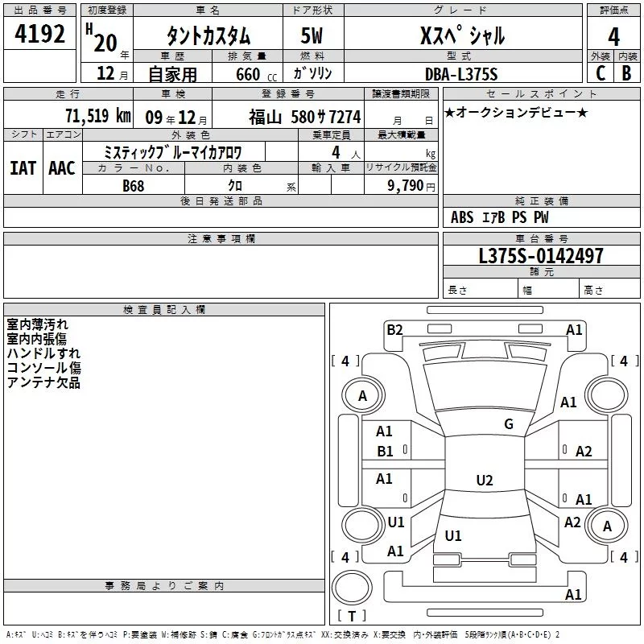644x644 pixels.
Task: Click interior grade B
Action: click(x=626, y=73)
